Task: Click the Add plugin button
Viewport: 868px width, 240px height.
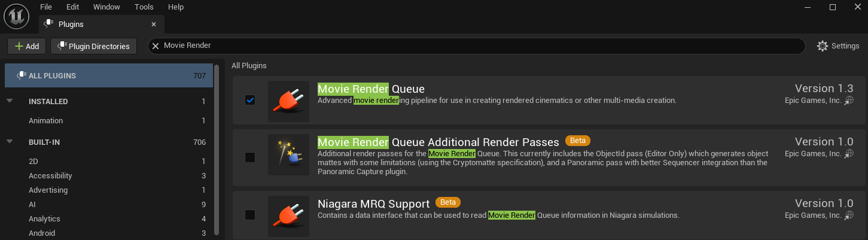Action: (27, 46)
